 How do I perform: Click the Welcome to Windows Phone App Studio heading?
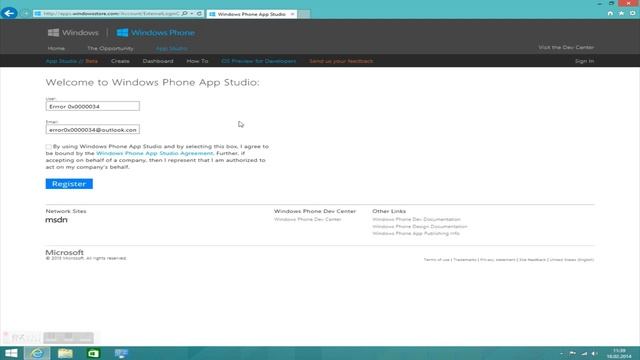[152, 82]
